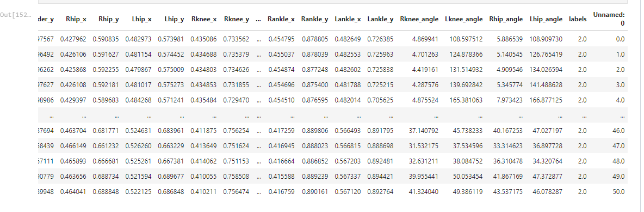Image resolution: width=644 pixels, height=212 pixels.
Task: Select the Rknee_angle value 37.140792
Action: pyautogui.click(x=424, y=130)
